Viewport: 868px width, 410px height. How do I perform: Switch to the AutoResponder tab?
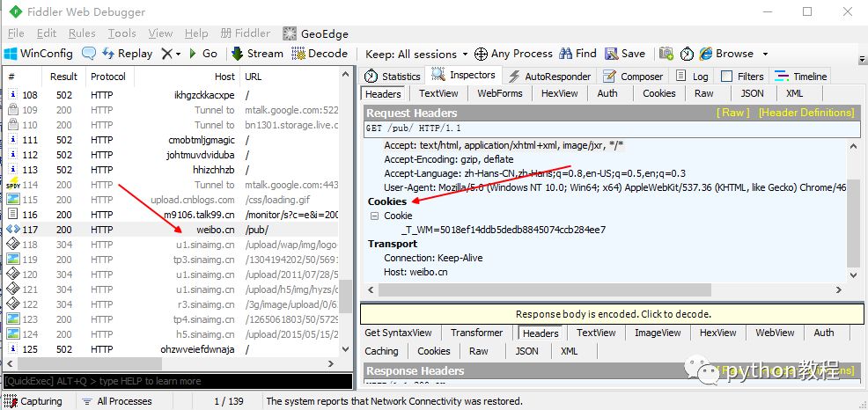(x=550, y=77)
